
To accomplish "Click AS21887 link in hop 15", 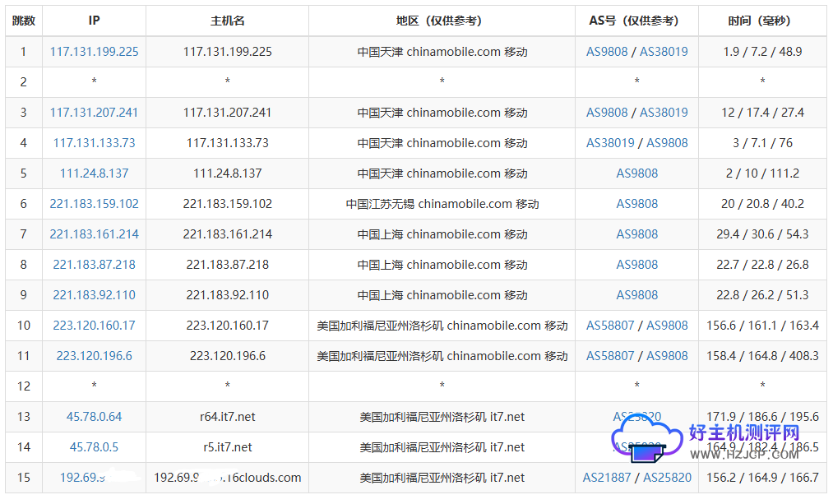I will pyautogui.click(x=607, y=478).
